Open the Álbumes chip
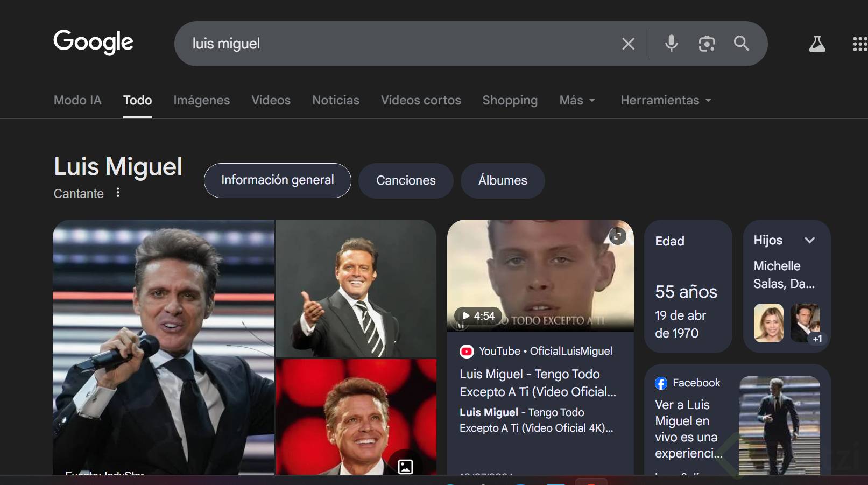Viewport: 868px width, 485px height. coord(503,180)
